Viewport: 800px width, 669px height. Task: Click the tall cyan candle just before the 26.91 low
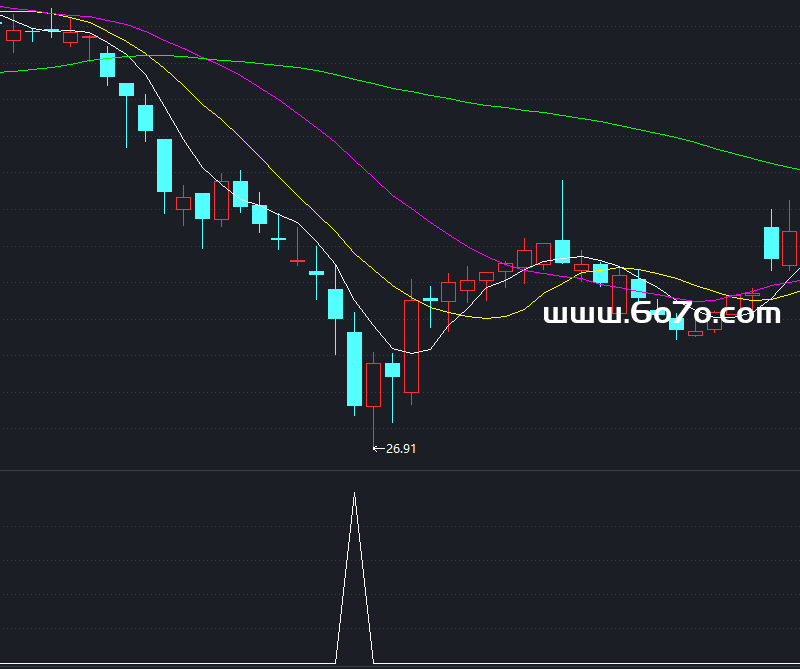pos(354,368)
